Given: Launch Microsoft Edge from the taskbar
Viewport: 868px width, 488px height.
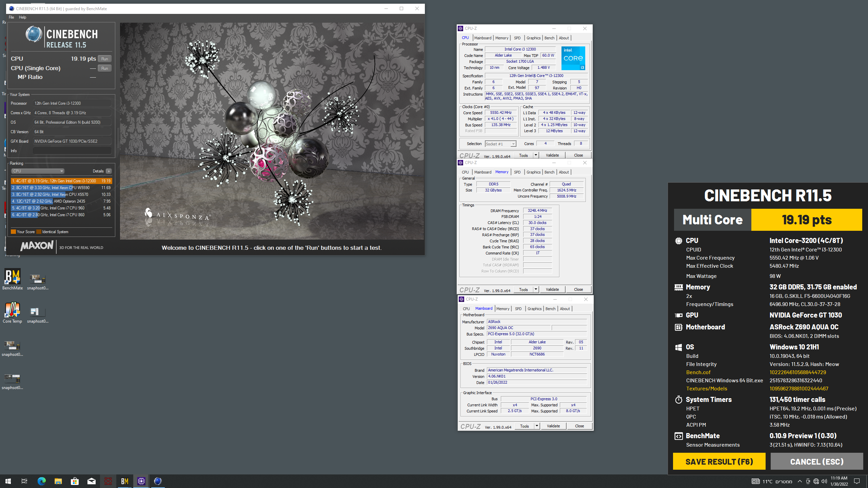Looking at the screenshot, I should 41,481.
